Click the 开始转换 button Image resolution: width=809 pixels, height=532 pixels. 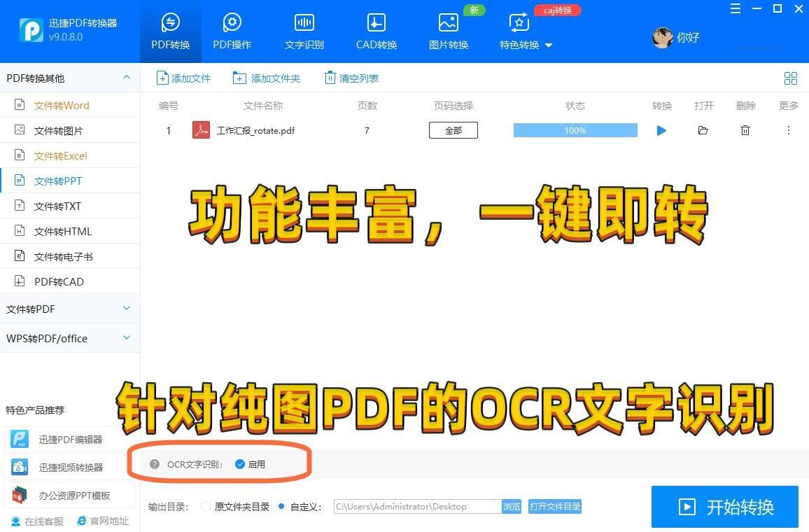tap(725, 507)
